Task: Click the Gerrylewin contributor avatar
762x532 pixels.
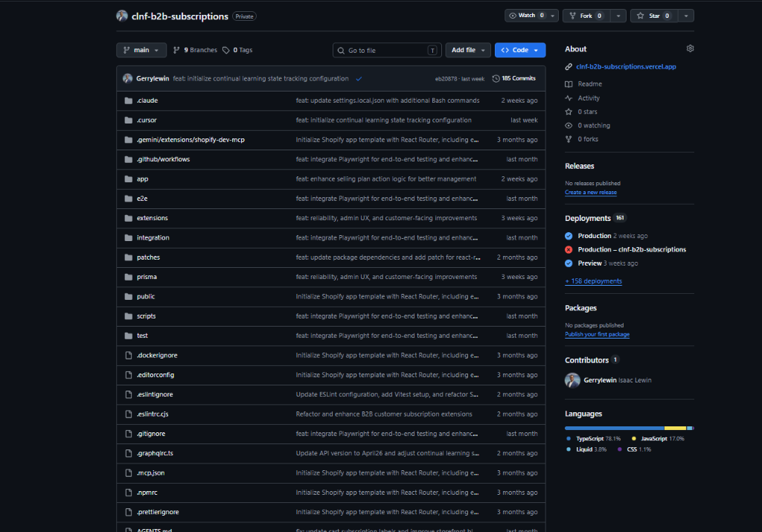Action: [572, 380]
